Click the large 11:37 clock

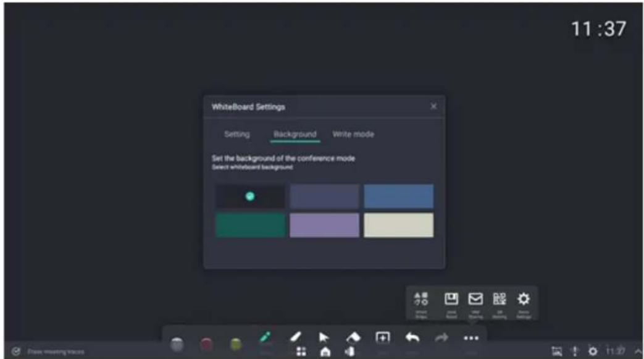(598, 29)
